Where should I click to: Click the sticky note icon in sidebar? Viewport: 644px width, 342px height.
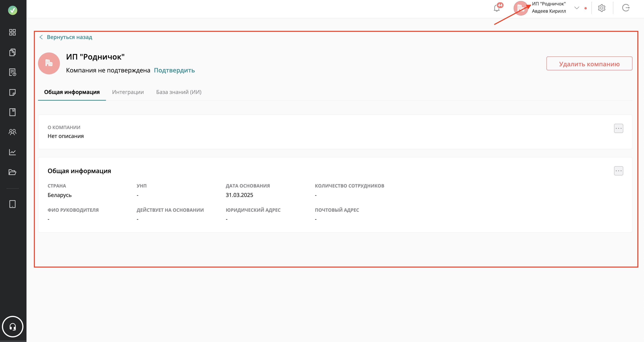(x=12, y=92)
